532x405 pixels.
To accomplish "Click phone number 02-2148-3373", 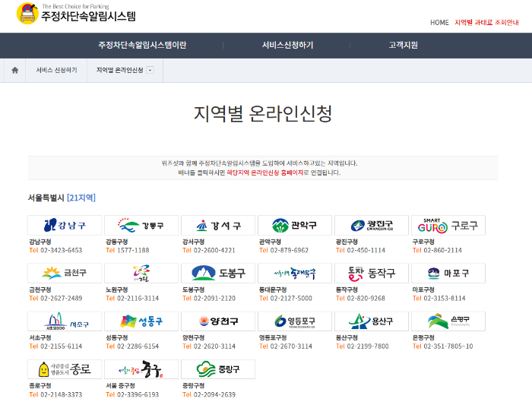I will (62, 394).
